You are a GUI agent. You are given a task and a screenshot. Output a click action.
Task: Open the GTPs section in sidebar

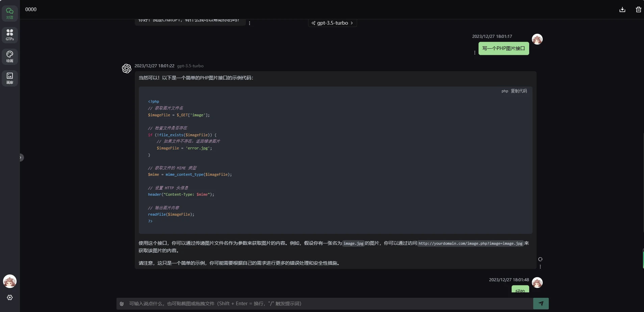(x=10, y=35)
